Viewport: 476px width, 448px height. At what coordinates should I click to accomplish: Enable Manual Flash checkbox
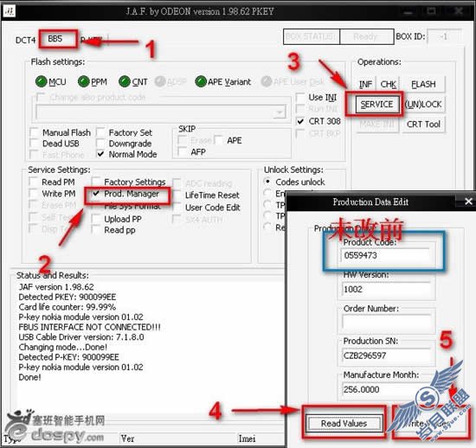tap(35, 132)
